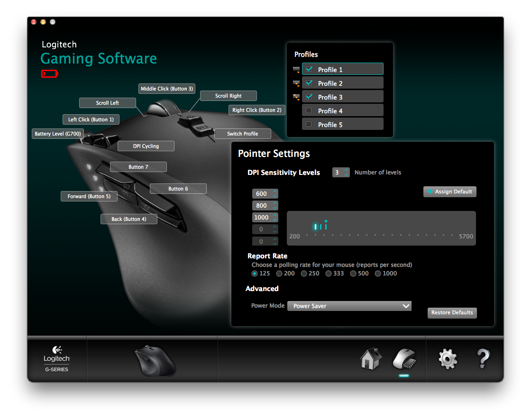Click the Switch Profile assignment label
This screenshot has width=531, height=420.
tap(242, 134)
